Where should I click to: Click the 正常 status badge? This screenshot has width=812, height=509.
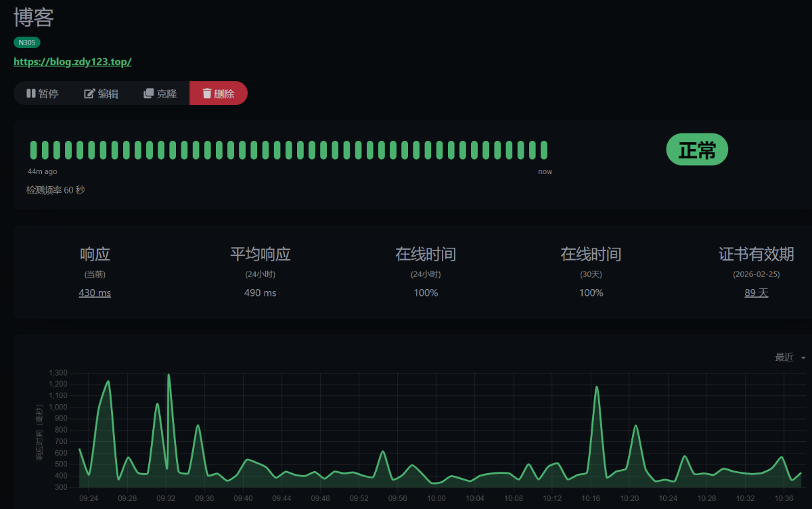(x=697, y=150)
